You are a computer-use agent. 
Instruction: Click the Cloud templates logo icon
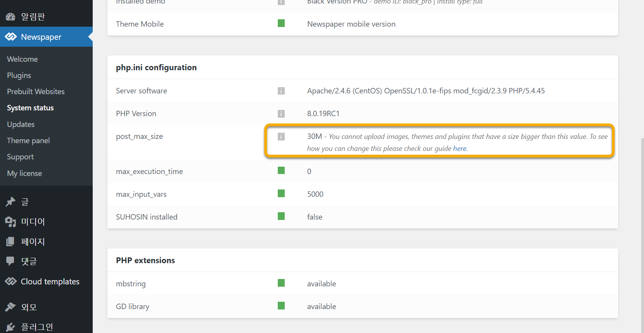point(11,281)
